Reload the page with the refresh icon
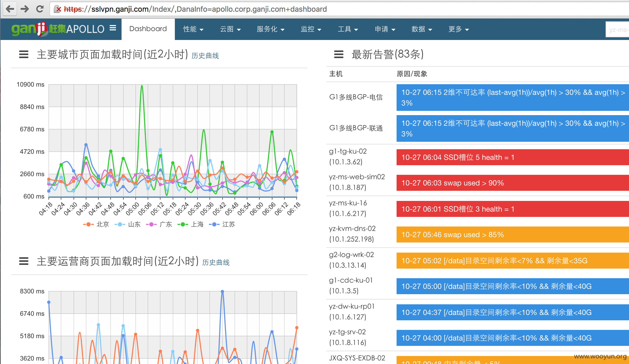Viewport: 629px width, 364px height. [x=40, y=9]
